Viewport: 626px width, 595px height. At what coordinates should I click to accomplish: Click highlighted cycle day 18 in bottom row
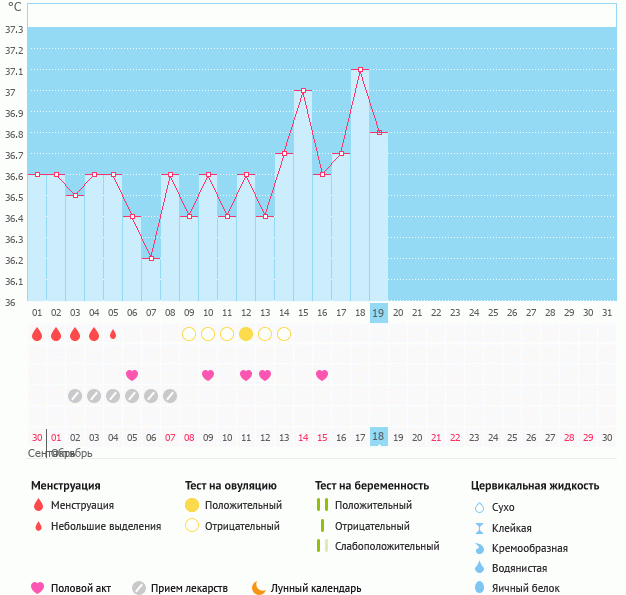(x=379, y=437)
